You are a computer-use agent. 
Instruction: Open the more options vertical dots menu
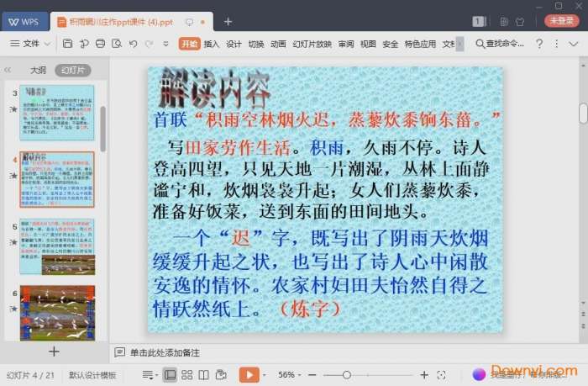[556, 44]
